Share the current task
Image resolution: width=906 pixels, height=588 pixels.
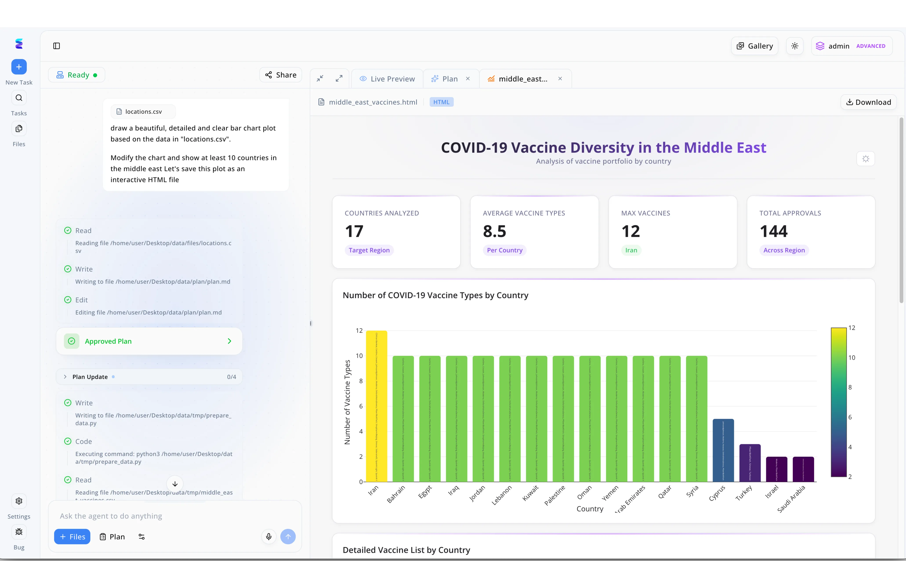[281, 75]
